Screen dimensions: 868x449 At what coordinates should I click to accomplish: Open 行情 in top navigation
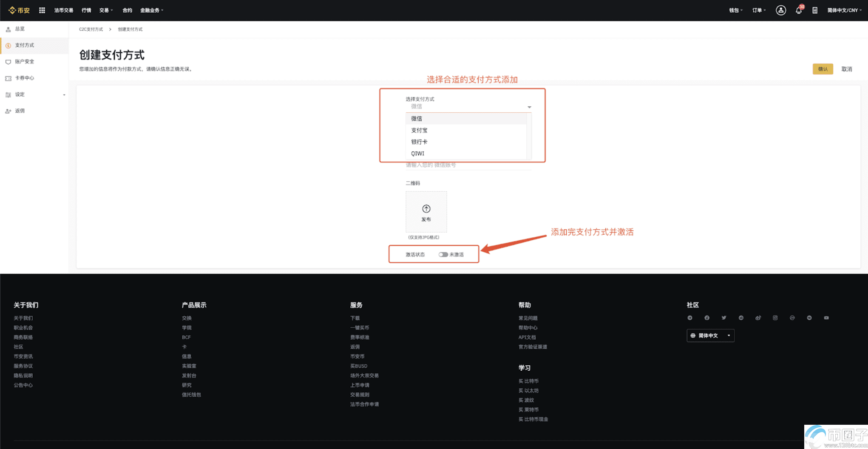[86, 10]
